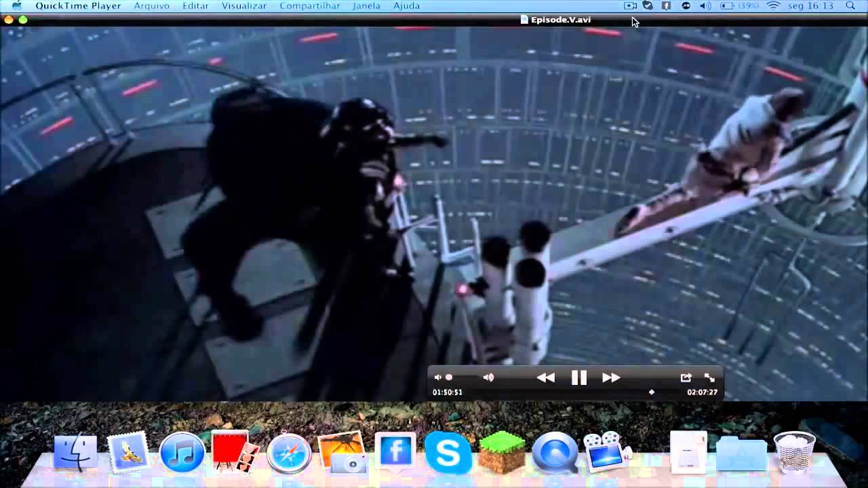Open the Trash in the Dock
The image size is (868, 488).
click(794, 452)
